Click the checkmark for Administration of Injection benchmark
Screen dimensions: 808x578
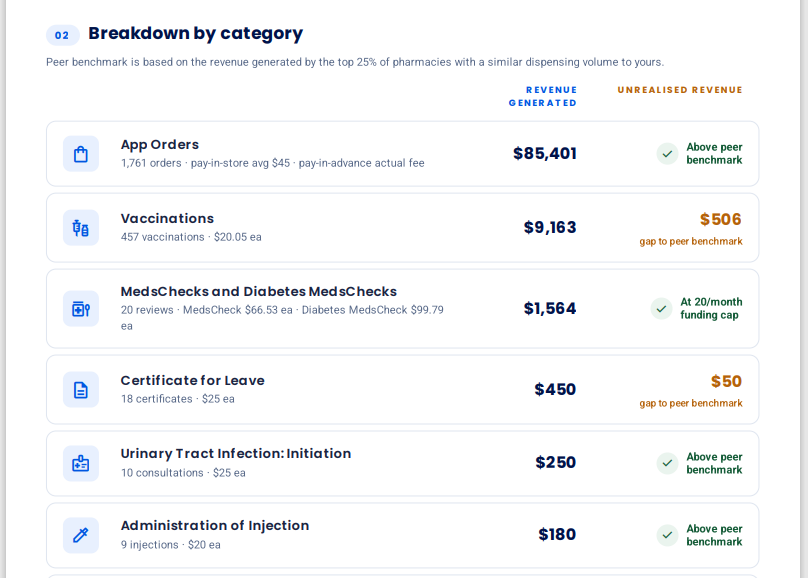(667, 535)
